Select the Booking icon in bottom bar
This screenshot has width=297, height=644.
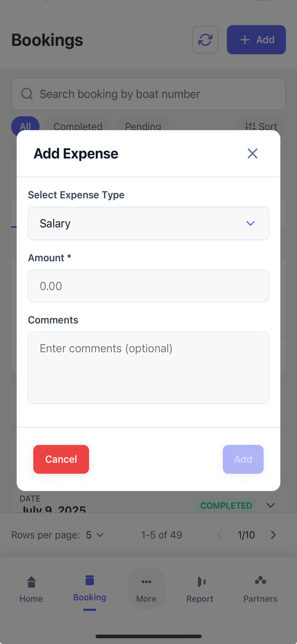(x=90, y=580)
